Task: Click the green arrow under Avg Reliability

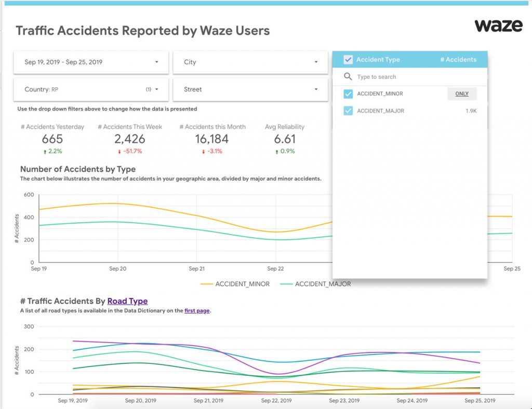Action: pyautogui.click(x=275, y=152)
